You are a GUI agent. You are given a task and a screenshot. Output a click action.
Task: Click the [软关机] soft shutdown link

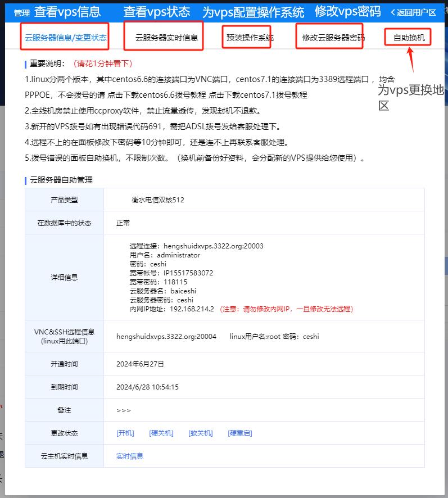(x=201, y=433)
